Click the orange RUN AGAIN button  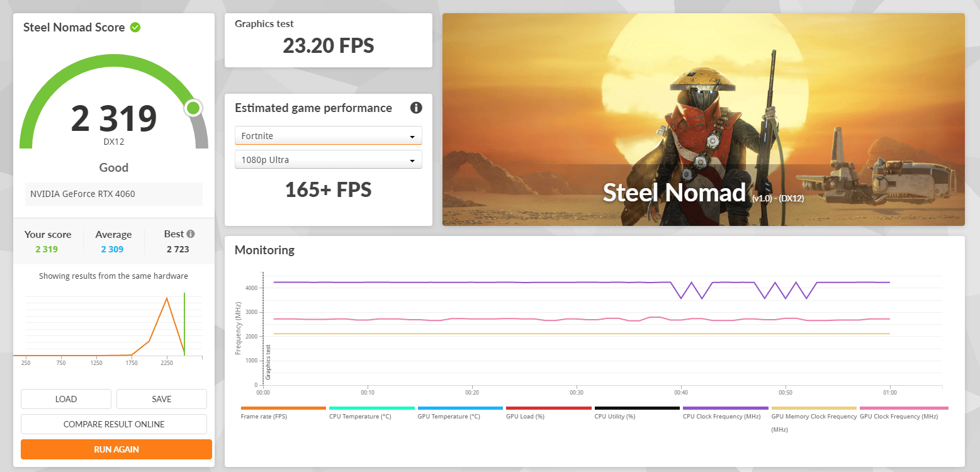pyautogui.click(x=116, y=449)
